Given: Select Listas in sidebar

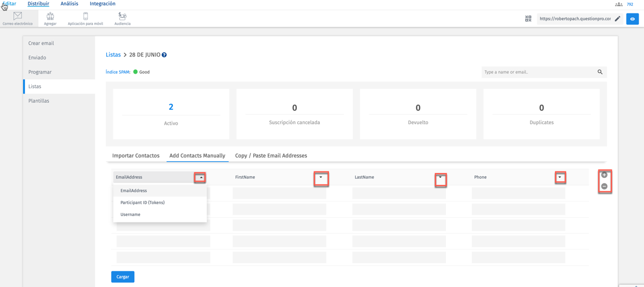Looking at the screenshot, I should click(59, 87).
